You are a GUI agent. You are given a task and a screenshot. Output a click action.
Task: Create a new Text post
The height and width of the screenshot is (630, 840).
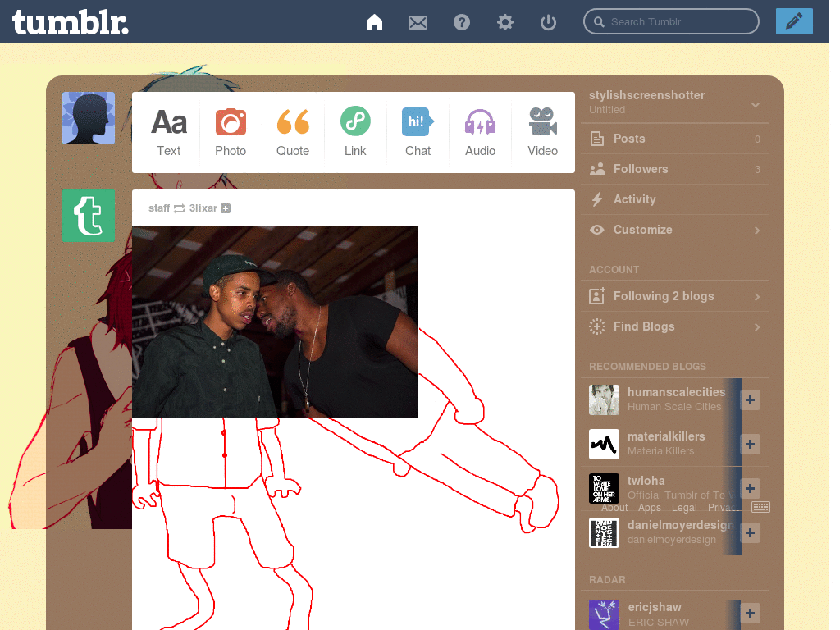pos(169,132)
